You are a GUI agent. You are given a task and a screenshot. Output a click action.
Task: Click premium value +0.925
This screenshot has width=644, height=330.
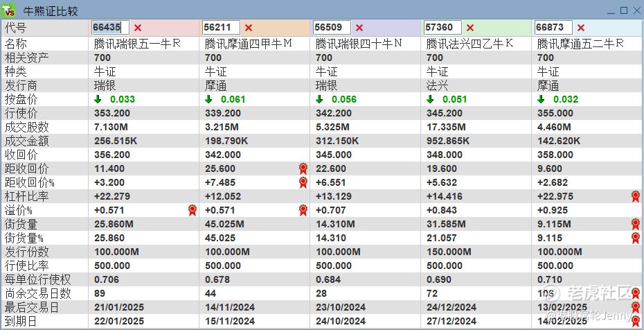click(x=553, y=211)
